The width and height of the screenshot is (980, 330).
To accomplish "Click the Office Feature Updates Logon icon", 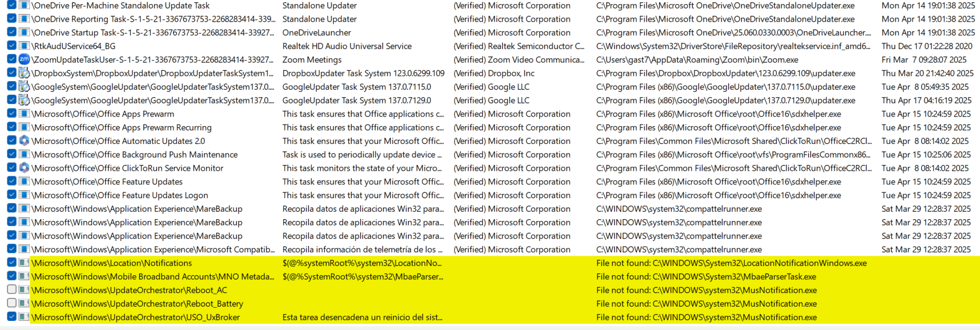I will pyautogui.click(x=24, y=195).
